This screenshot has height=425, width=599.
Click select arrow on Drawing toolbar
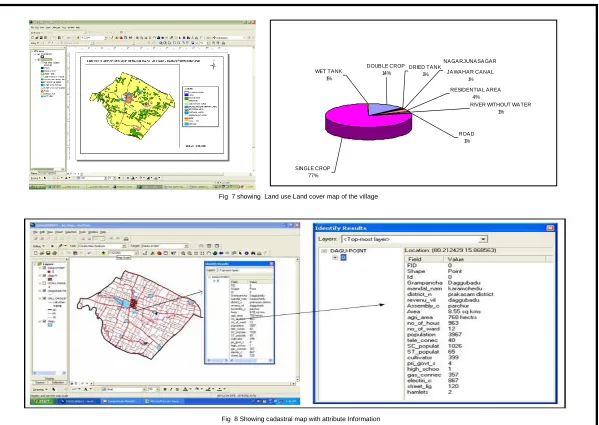[53, 389]
